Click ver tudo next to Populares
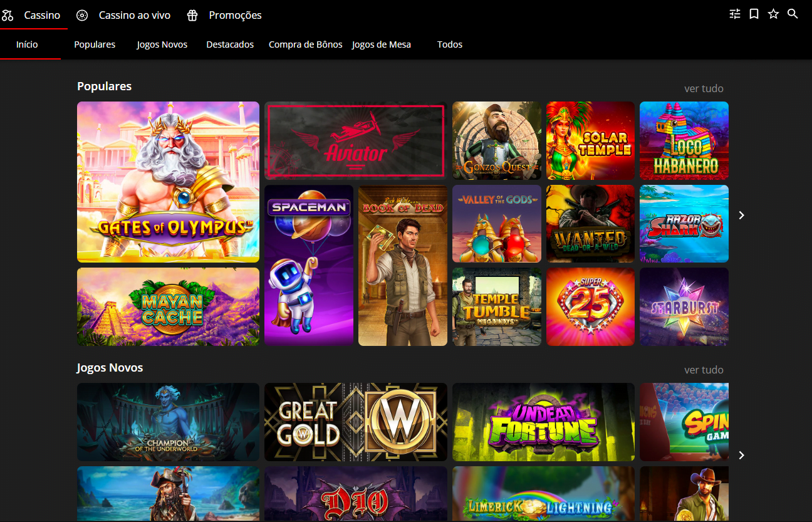This screenshot has height=522, width=812. pyautogui.click(x=704, y=88)
